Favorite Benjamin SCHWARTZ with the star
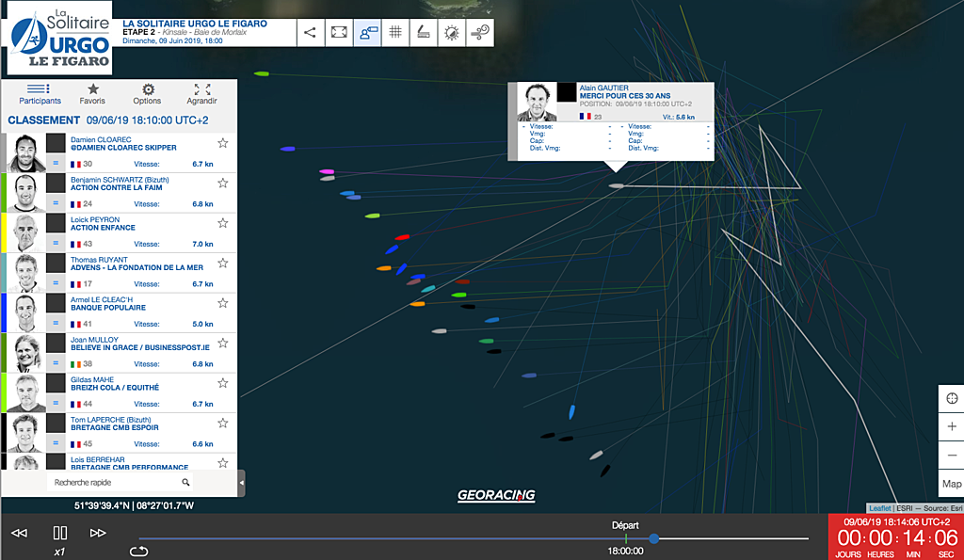The image size is (964, 560). (222, 184)
